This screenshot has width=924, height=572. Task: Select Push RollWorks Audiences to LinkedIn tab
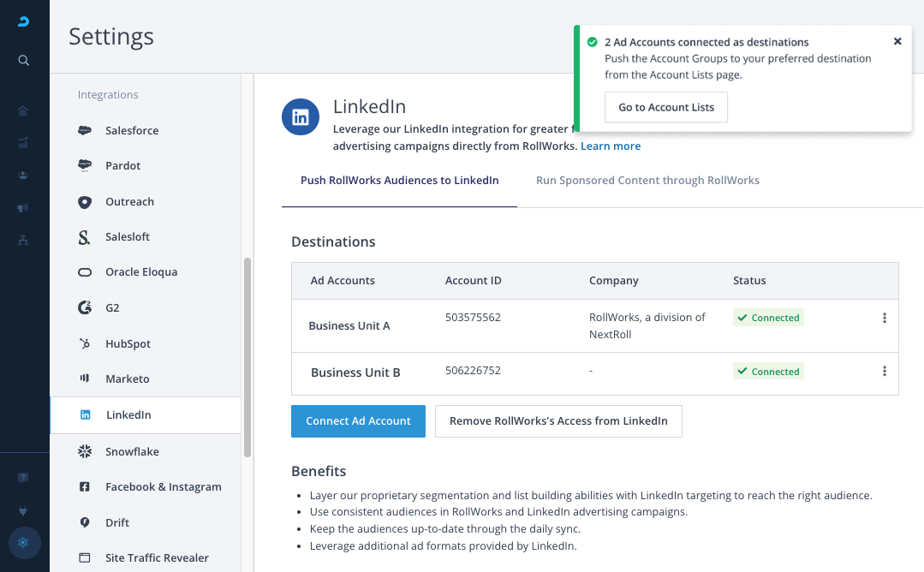[x=399, y=181]
